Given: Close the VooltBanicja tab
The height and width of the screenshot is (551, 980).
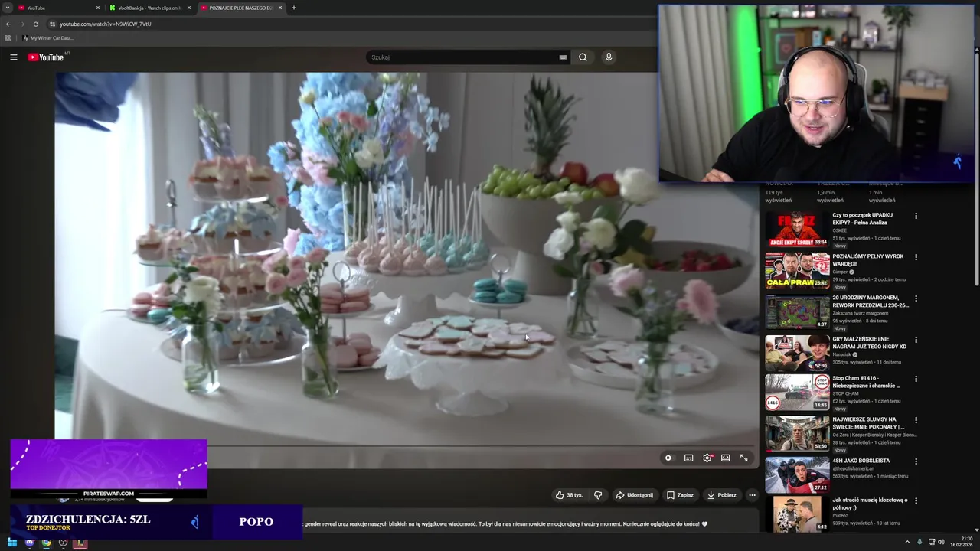Looking at the screenshot, I should [x=189, y=8].
